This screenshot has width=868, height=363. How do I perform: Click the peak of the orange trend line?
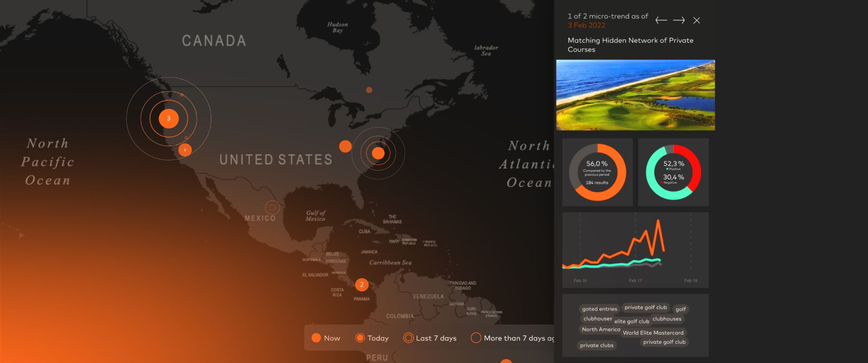[658, 221]
